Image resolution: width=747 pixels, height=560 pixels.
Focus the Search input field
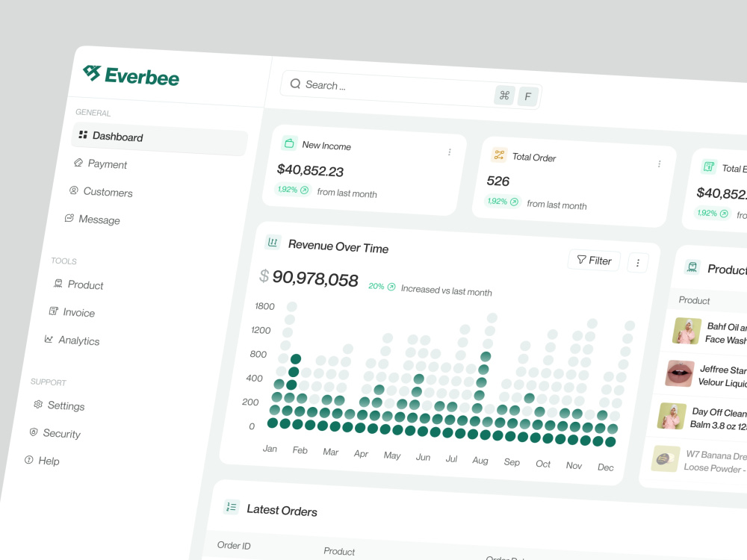[411, 90]
